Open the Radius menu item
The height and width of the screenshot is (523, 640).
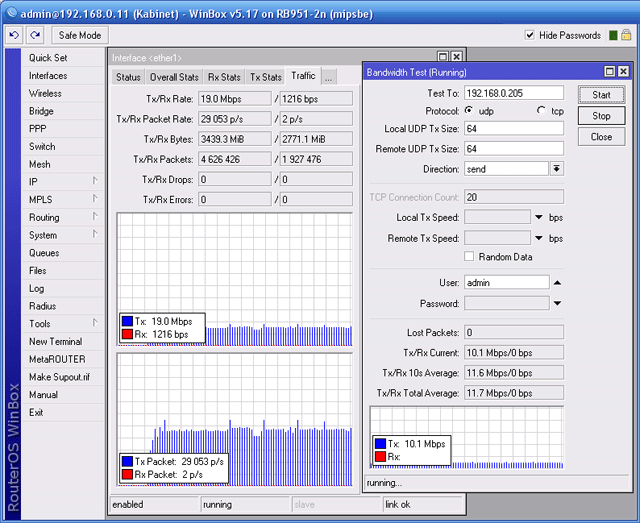click(63, 306)
